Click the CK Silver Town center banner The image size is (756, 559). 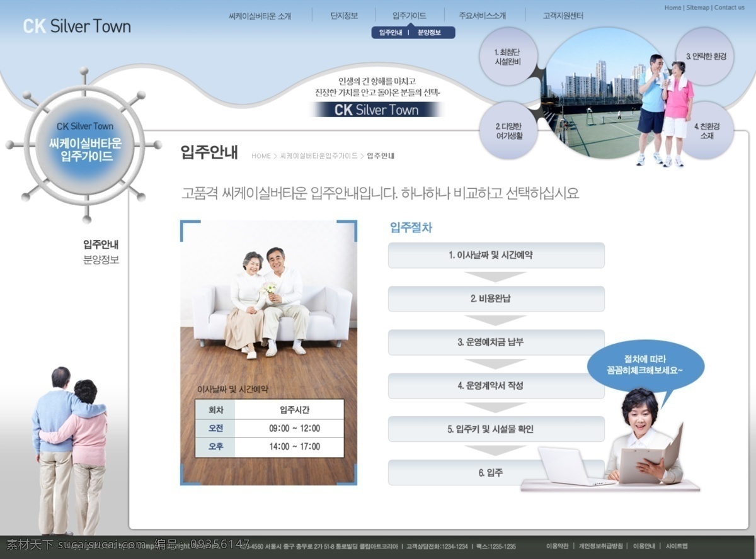(x=376, y=110)
